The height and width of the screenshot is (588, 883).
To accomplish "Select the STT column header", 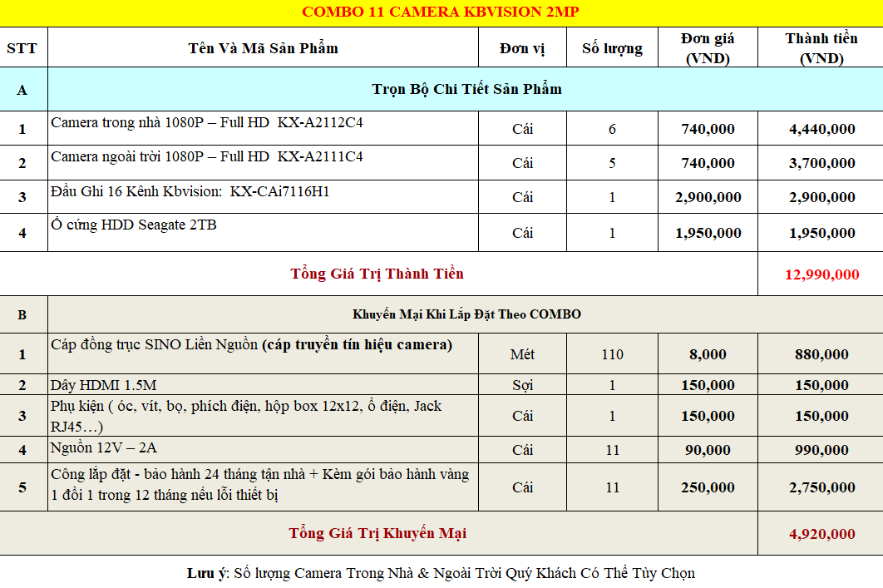I will pos(22,48).
